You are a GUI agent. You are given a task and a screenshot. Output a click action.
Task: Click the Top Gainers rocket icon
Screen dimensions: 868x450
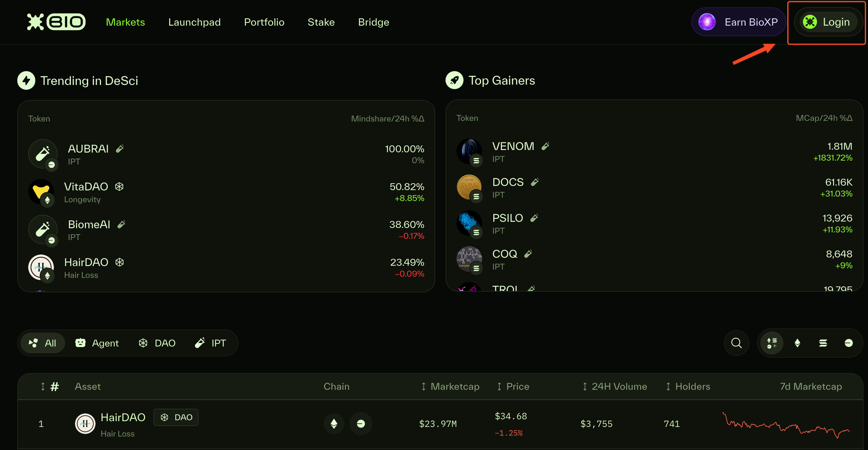click(454, 80)
